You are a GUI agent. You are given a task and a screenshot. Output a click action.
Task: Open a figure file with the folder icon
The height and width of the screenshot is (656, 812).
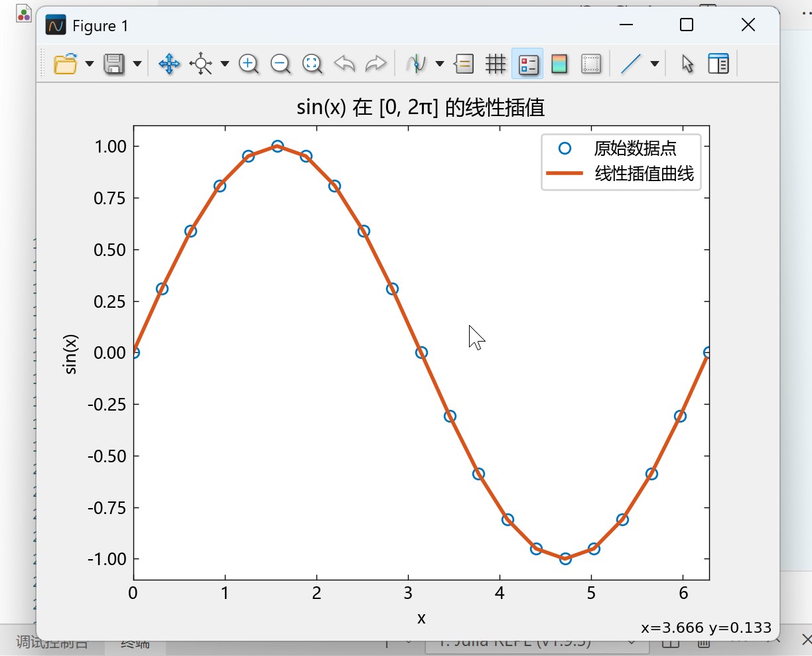(x=65, y=64)
